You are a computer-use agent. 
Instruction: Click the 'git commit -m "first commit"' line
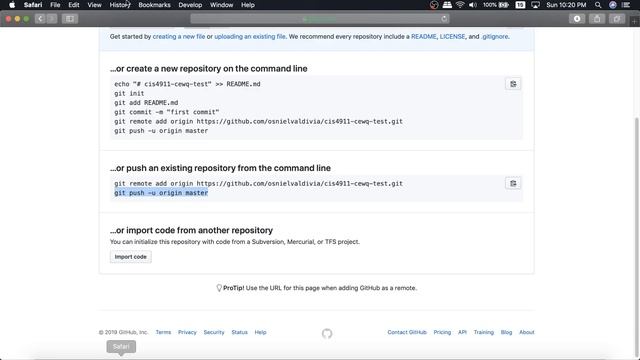click(167, 112)
